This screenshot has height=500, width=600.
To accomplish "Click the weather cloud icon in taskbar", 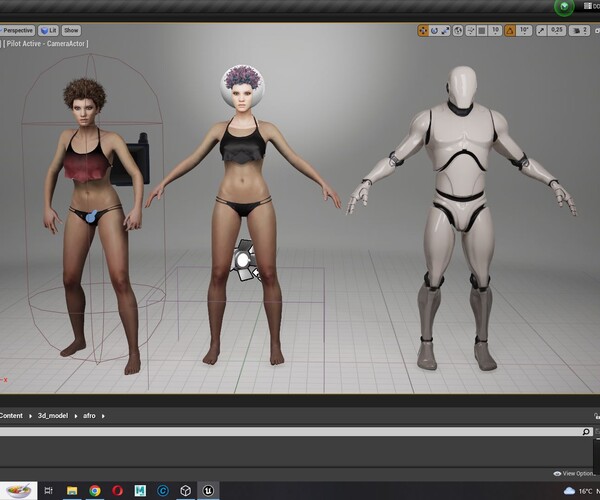I will click(569, 491).
